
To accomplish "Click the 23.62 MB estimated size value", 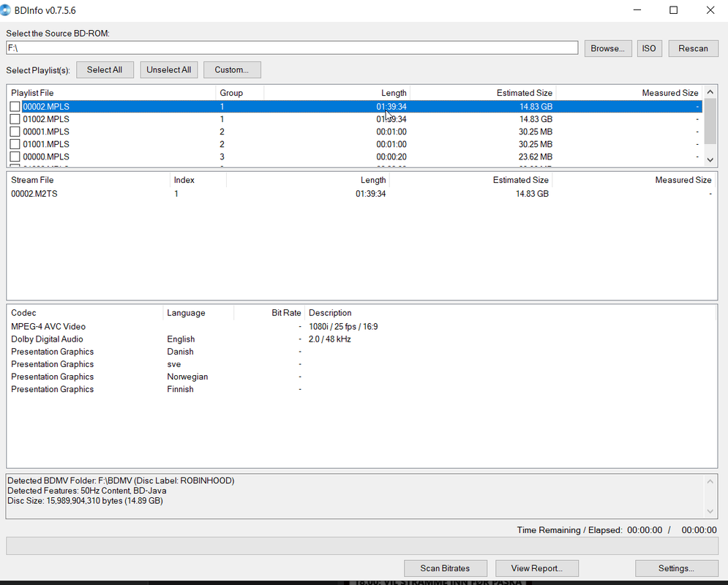I will pos(536,156).
